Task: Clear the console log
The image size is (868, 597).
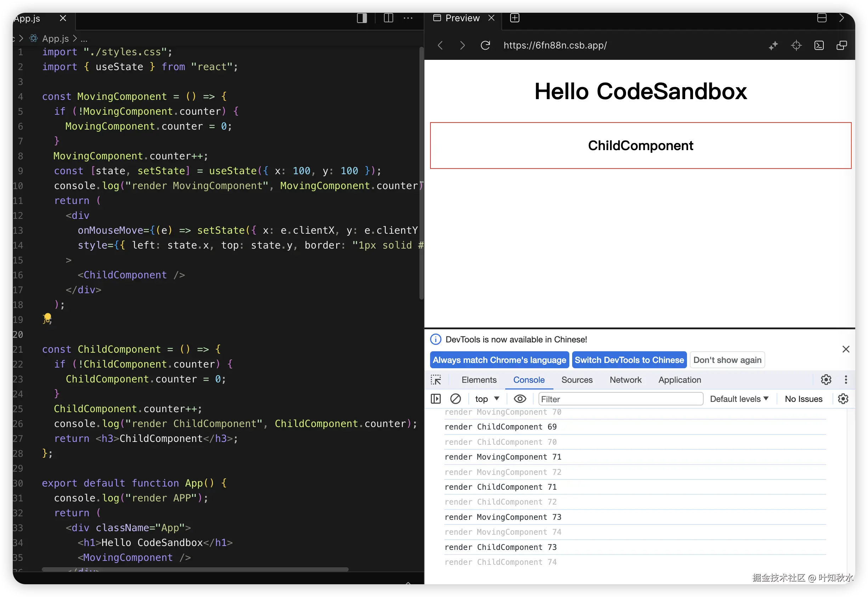Action: click(x=455, y=399)
